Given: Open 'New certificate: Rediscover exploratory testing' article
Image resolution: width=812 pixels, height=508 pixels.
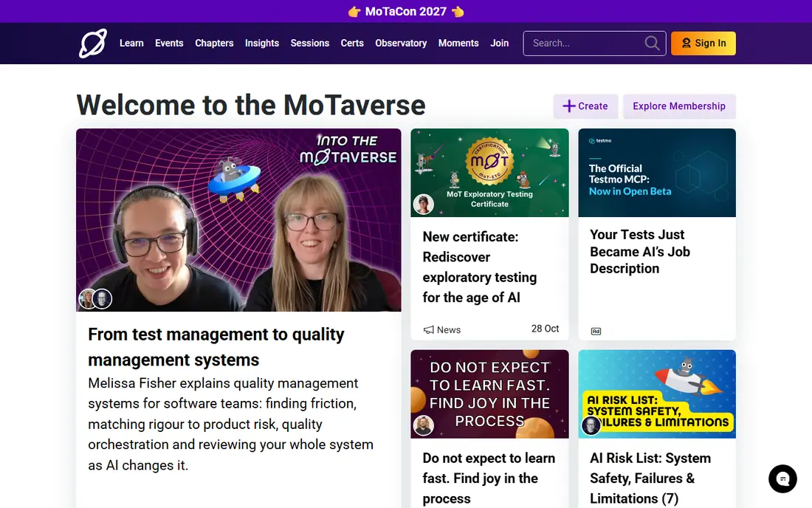Looking at the screenshot, I should click(480, 267).
